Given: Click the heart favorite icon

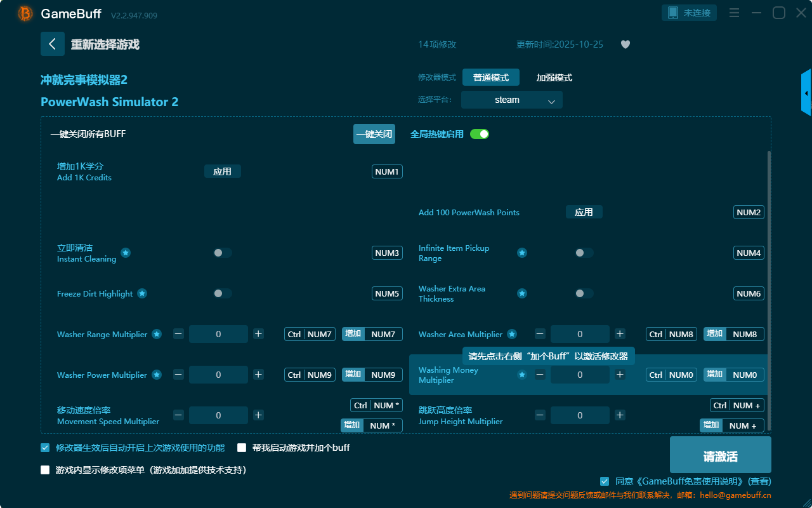Looking at the screenshot, I should coord(625,44).
